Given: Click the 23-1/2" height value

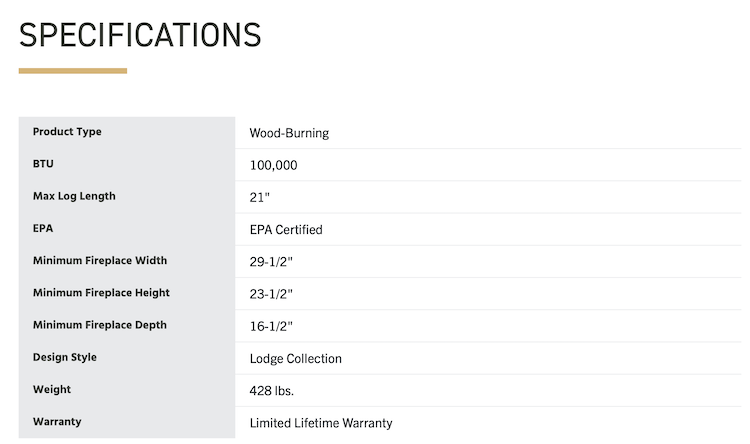Looking at the screenshot, I should coord(271,294).
